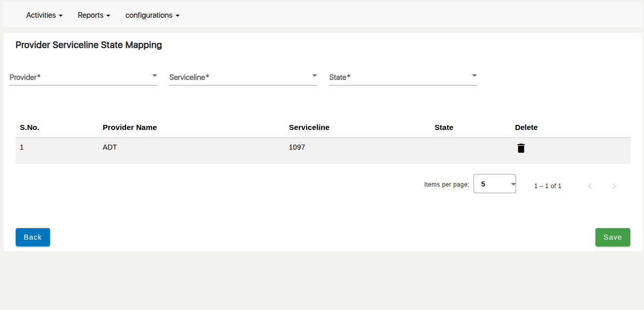Click the Serviceline column header
Screen dimensions: 644x310
tap(309, 127)
